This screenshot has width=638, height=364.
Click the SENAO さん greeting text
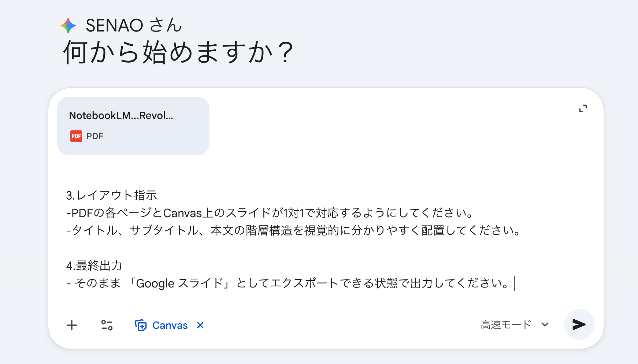[133, 26]
